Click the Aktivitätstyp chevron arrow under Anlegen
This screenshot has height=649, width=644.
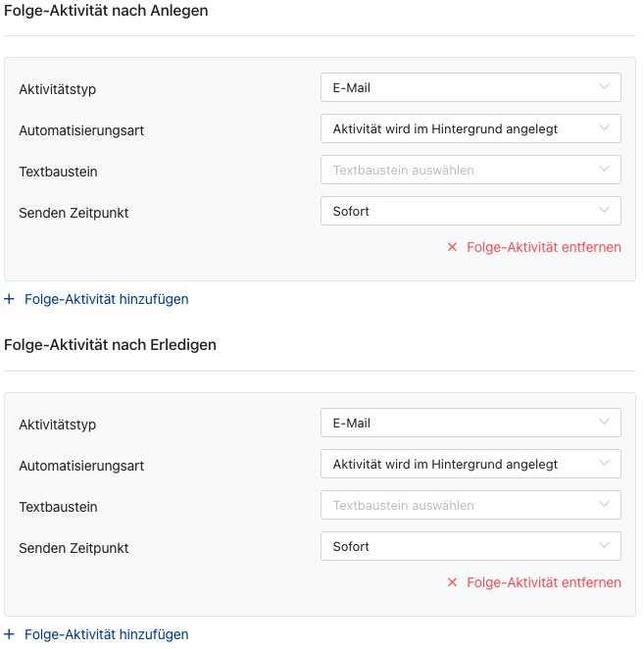coord(604,87)
